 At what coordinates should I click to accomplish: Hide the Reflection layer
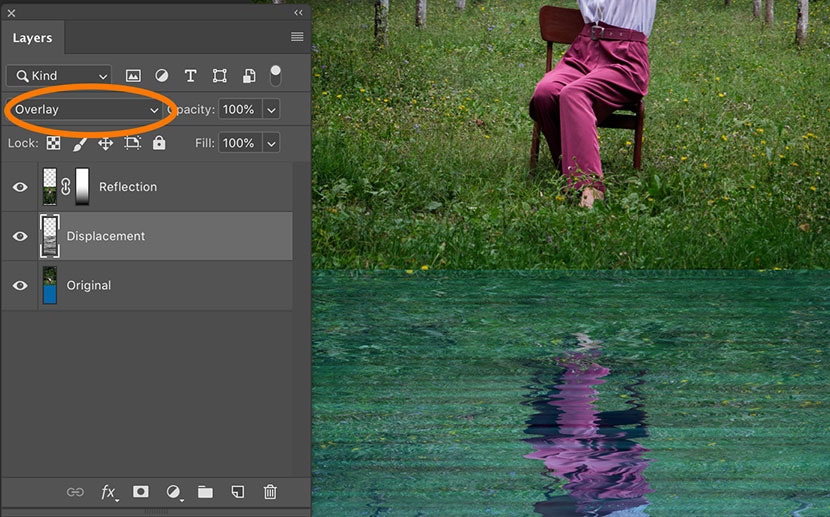20,187
